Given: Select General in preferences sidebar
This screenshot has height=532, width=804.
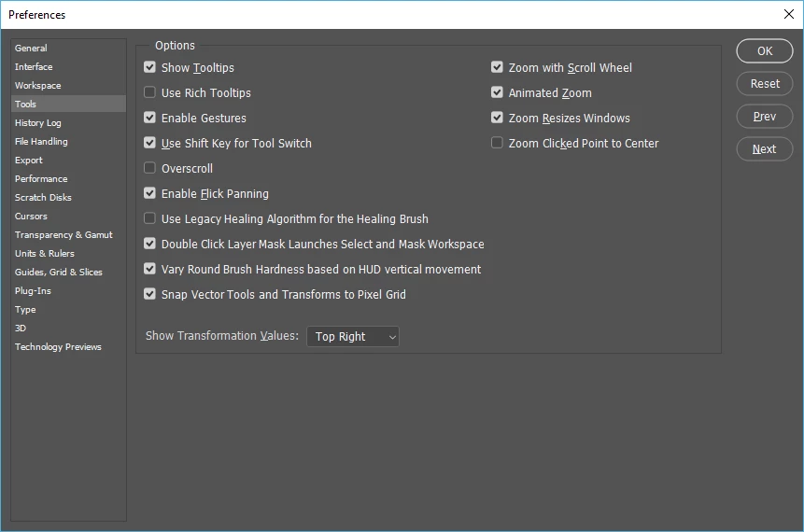Looking at the screenshot, I should pos(68,48).
